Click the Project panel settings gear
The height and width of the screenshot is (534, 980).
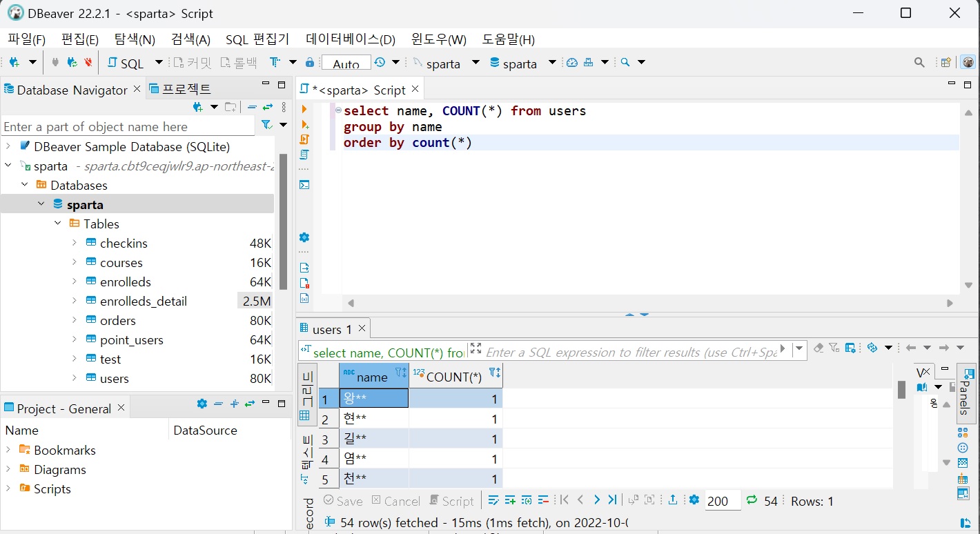pos(202,404)
